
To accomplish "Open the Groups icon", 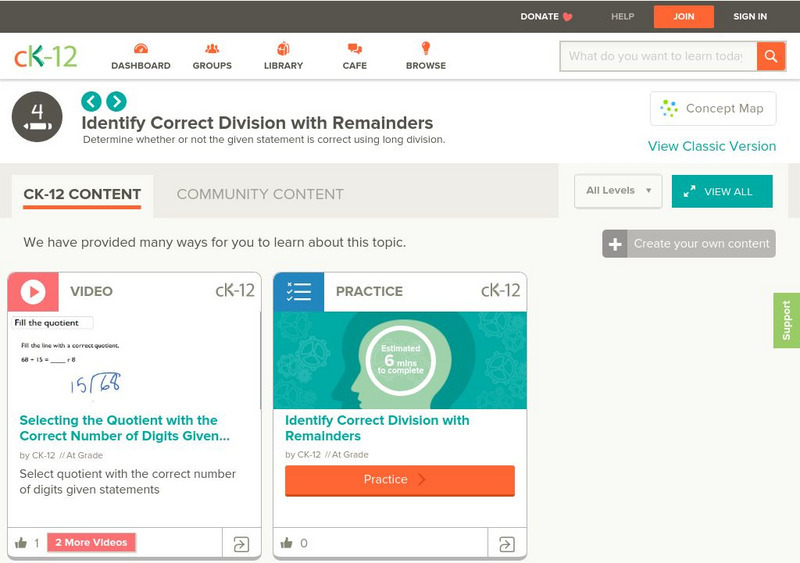I will (x=212, y=48).
